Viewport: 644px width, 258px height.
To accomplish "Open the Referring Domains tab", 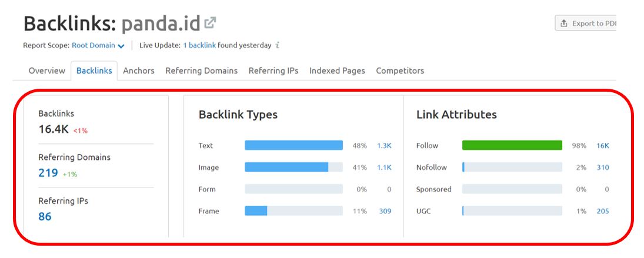I will coord(201,71).
